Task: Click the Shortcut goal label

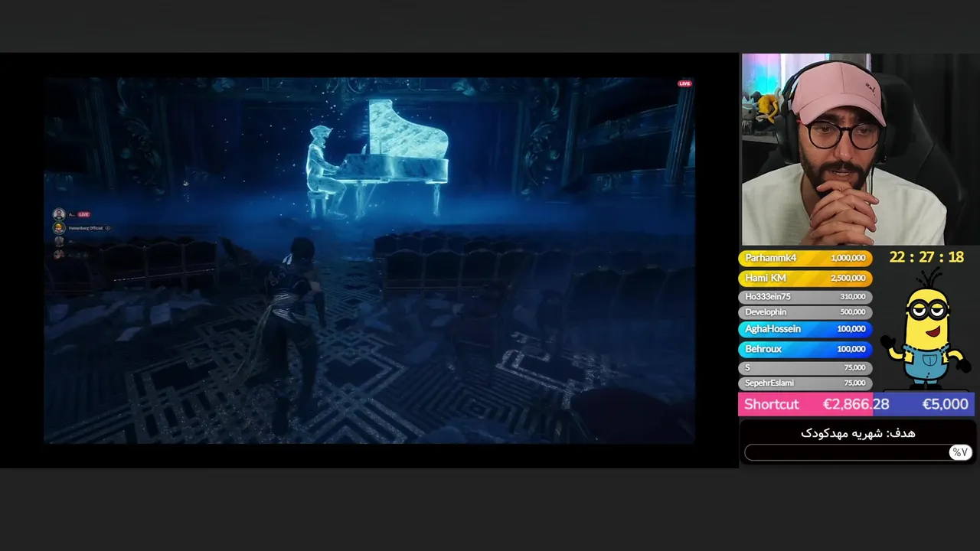Action: point(771,404)
